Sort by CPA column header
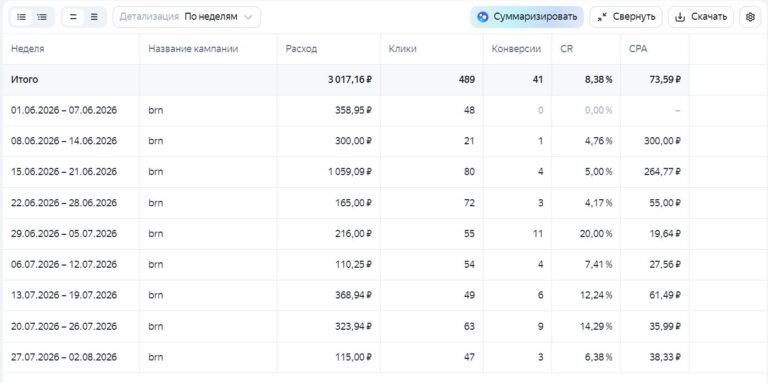Image resolution: width=768 pixels, height=383 pixels. point(638,49)
